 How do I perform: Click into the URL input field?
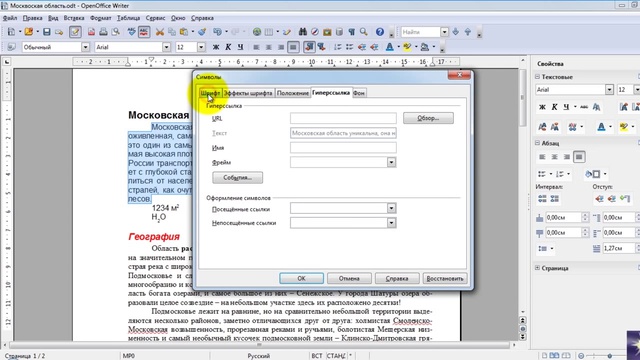(x=343, y=118)
